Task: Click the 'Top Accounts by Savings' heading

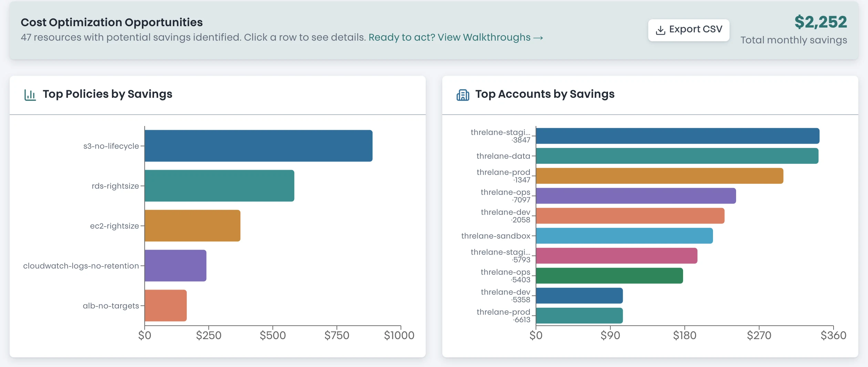Action: [x=545, y=94]
